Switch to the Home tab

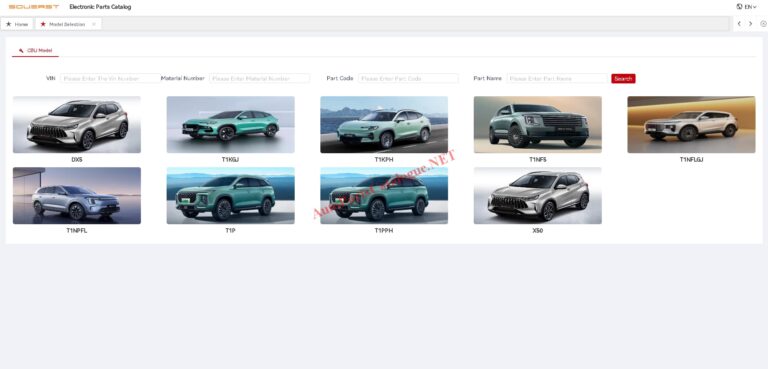point(17,24)
